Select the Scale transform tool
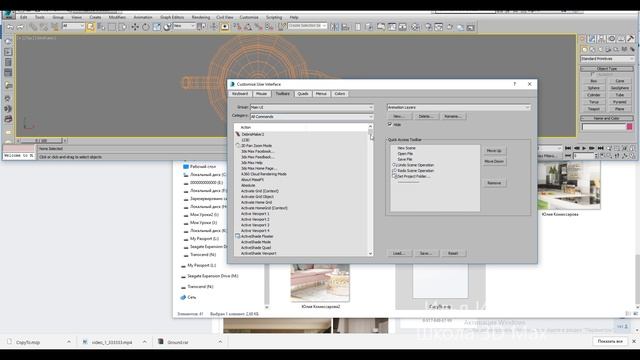This screenshot has height=360, width=640. [157, 27]
